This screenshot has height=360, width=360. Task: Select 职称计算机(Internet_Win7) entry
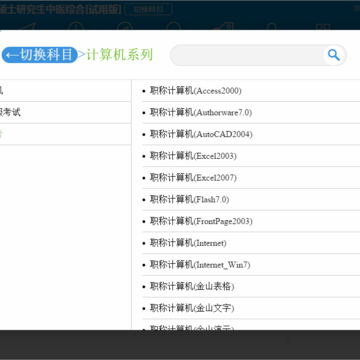pos(200,265)
